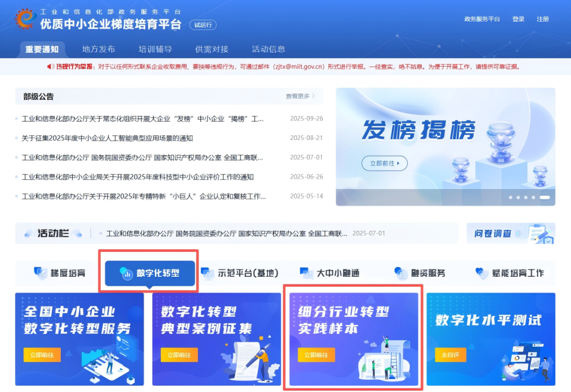Click 去自评 on 数字化水平测试 card
Screen dimensions: 571x392
coord(450,355)
